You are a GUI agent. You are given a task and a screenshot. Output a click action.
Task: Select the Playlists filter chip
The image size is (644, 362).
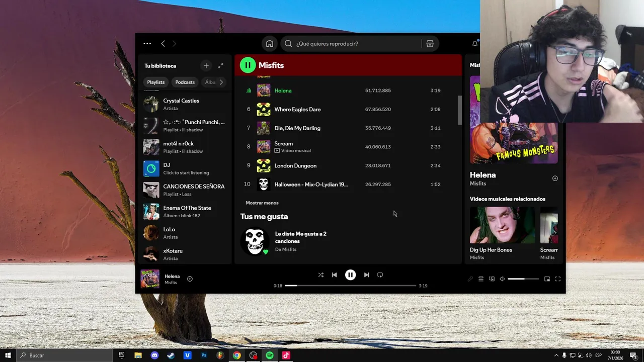(x=156, y=82)
